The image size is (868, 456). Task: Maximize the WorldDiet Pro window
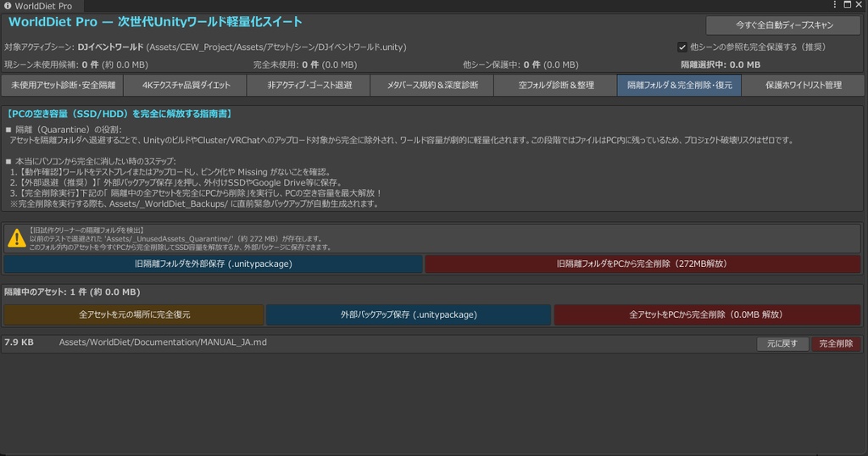coord(848,4)
